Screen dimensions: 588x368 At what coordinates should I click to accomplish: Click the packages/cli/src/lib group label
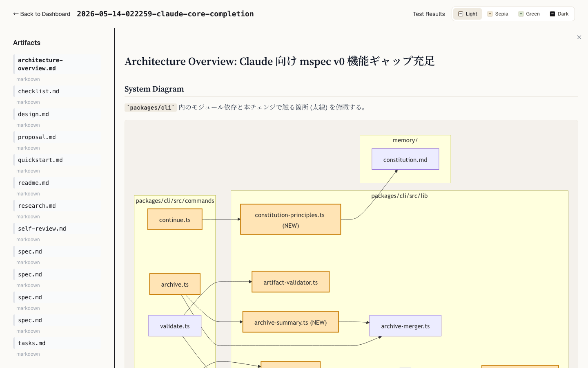[x=399, y=196]
